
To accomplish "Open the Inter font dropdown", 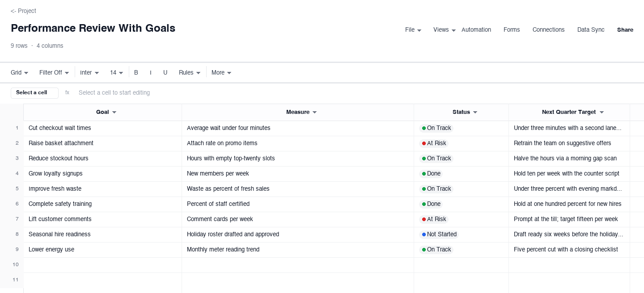I will pos(89,72).
